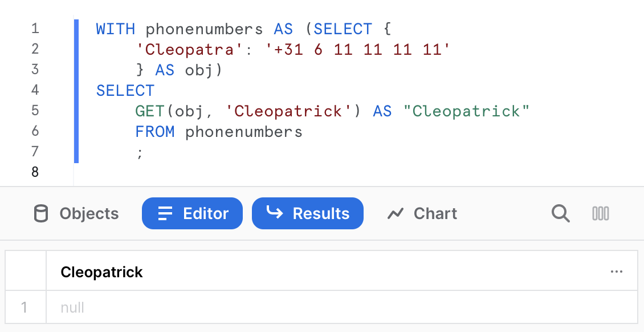Toggle the Editor pane visibility

pos(193,213)
